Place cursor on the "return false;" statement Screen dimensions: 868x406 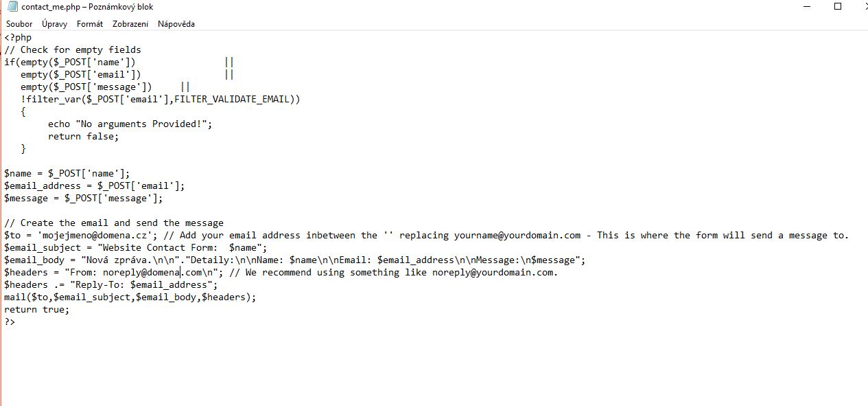click(83, 137)
